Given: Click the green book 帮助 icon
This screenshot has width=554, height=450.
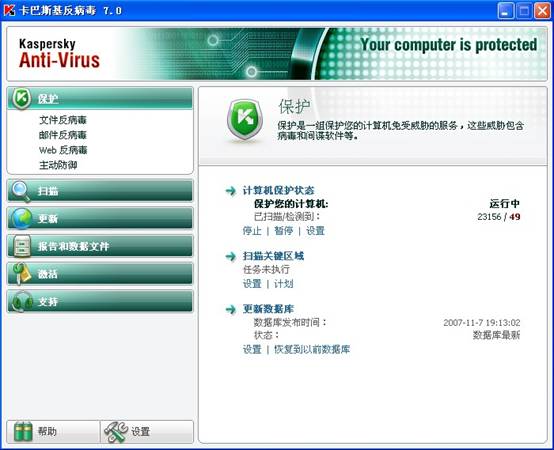Looking at the screenshot, I should click(23, 431).
